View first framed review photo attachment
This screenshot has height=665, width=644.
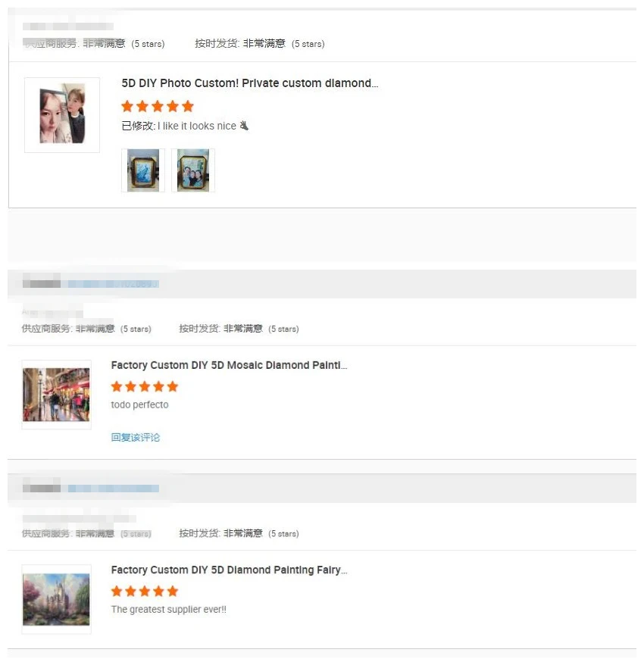coord(143,170)
